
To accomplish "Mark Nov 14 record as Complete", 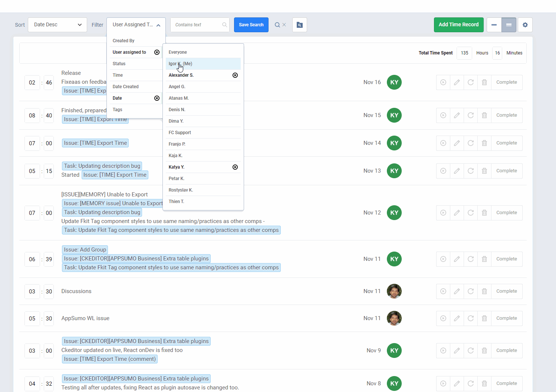I will click(507, 143).
